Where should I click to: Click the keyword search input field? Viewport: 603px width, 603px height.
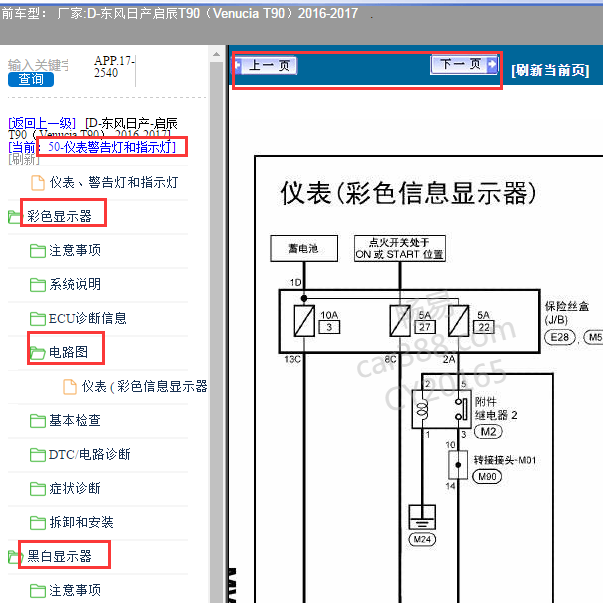click(38, 65)
